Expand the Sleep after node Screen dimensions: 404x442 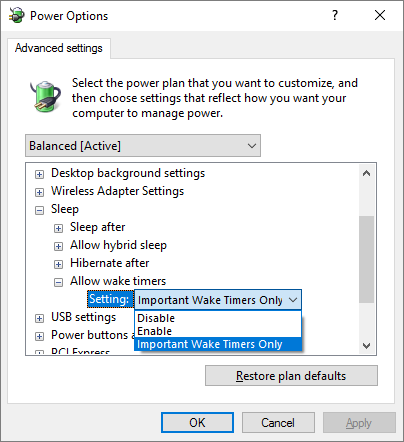(58, 228)
